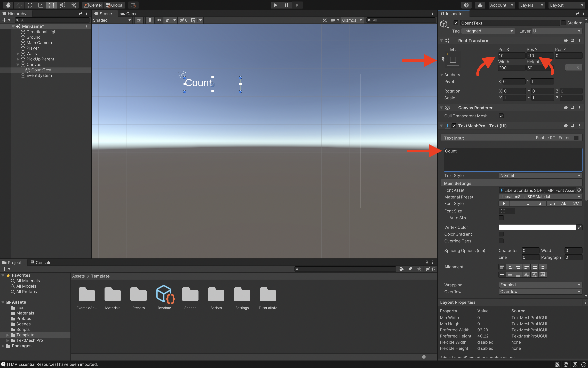The height and width of the screenshot is (368, 588).
Task: Select the combined Transform tool
Action: [x=62, y=5]
